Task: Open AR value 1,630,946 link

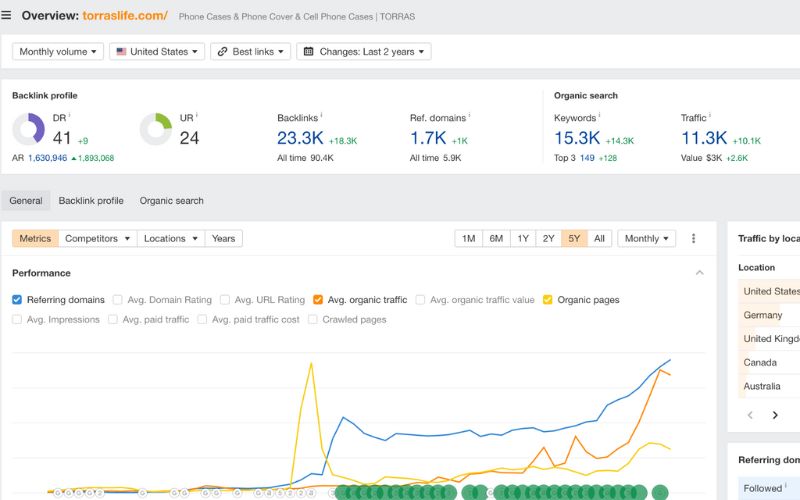Action: [x=47, y=158]
